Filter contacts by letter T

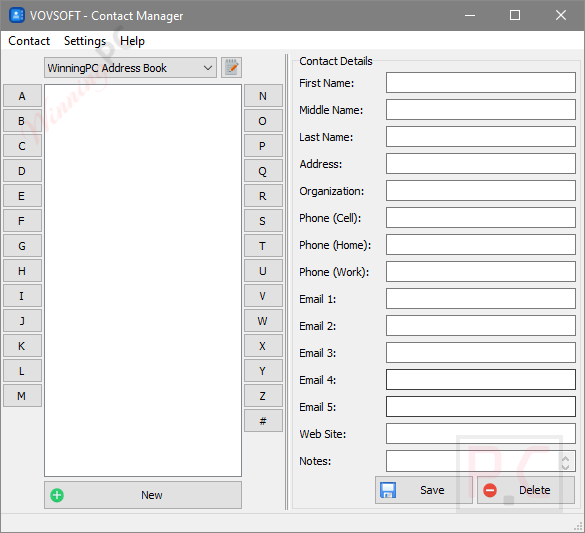pyautogui.click(x=263, y=246)
